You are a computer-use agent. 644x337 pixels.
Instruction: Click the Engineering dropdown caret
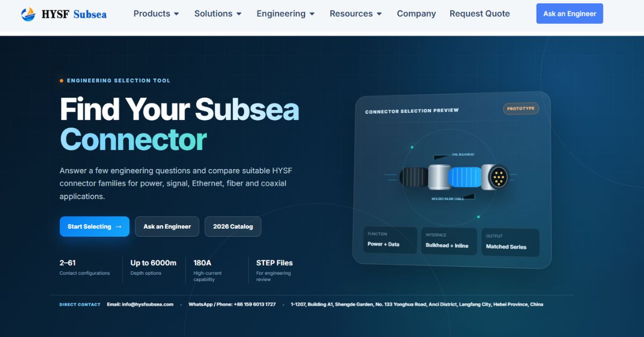(312, 14)
